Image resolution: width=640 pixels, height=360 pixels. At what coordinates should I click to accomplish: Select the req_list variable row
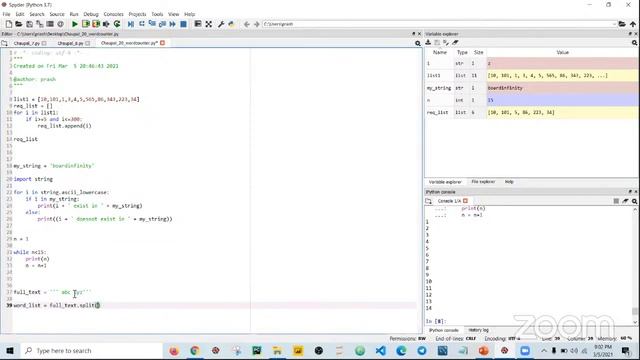tap(532, 112)
